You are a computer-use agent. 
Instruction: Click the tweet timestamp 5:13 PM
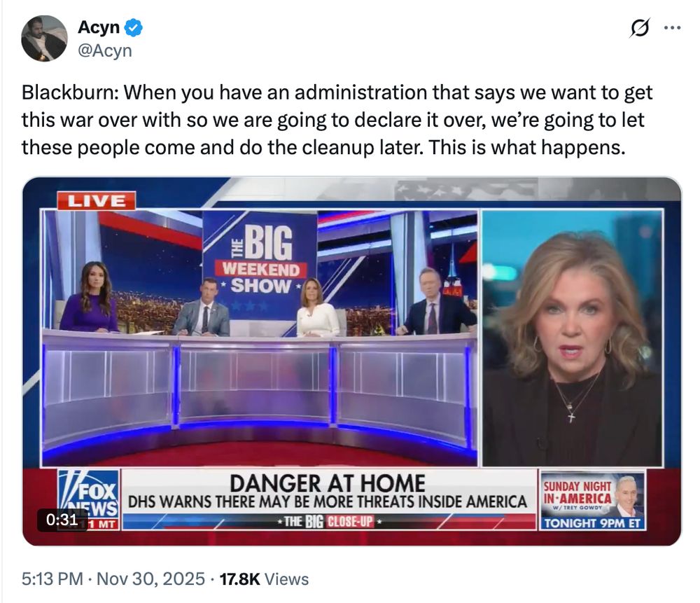point(52,579)
